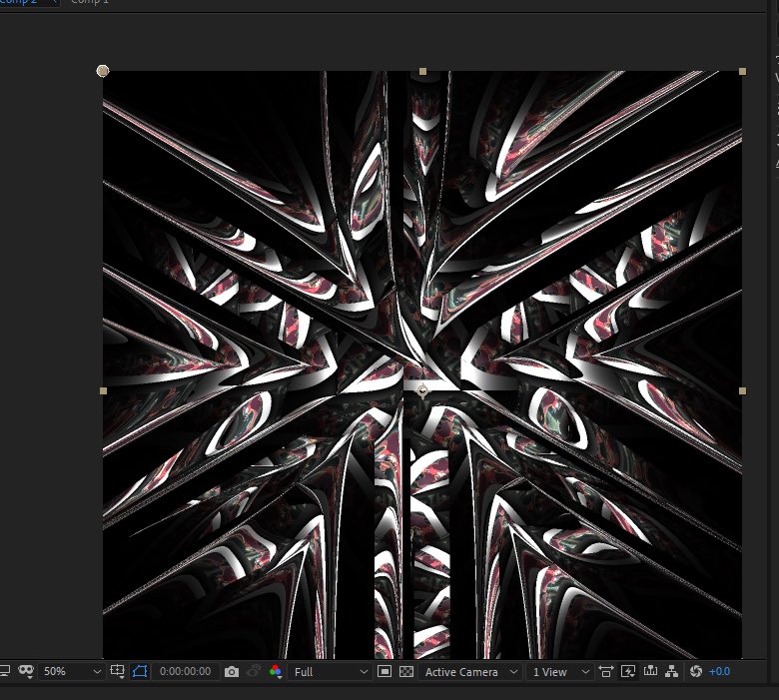Click the 0:00:00:00 current time field

click(185, 672)
